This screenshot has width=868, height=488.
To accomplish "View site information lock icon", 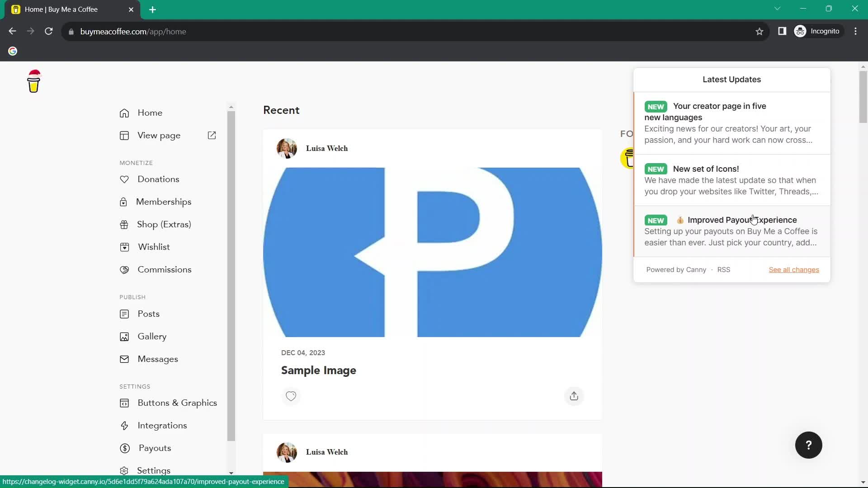I will 71,32.
